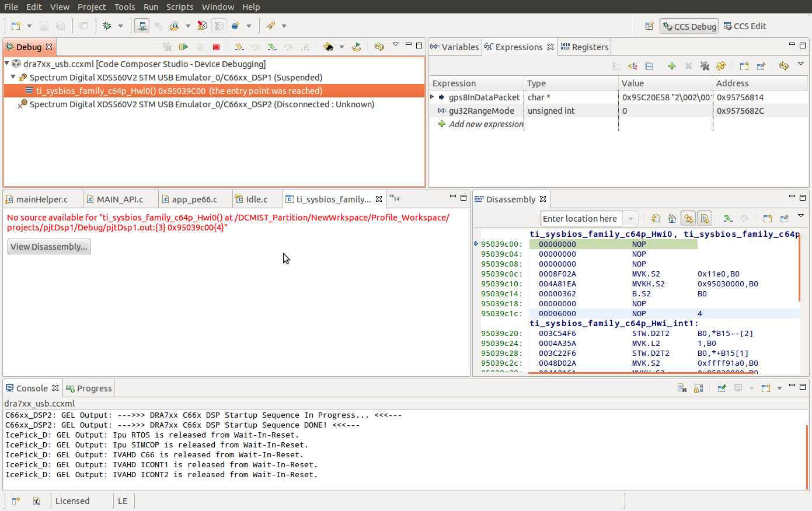Click the red Terminate button
The height and width of the screenshot is (511, 812).
point(217,47)
